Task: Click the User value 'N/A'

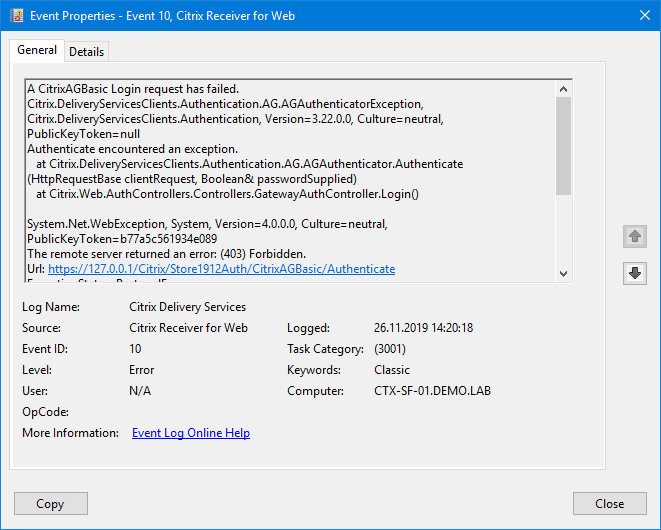Action: pyautogui.click(x=140, y=391)
